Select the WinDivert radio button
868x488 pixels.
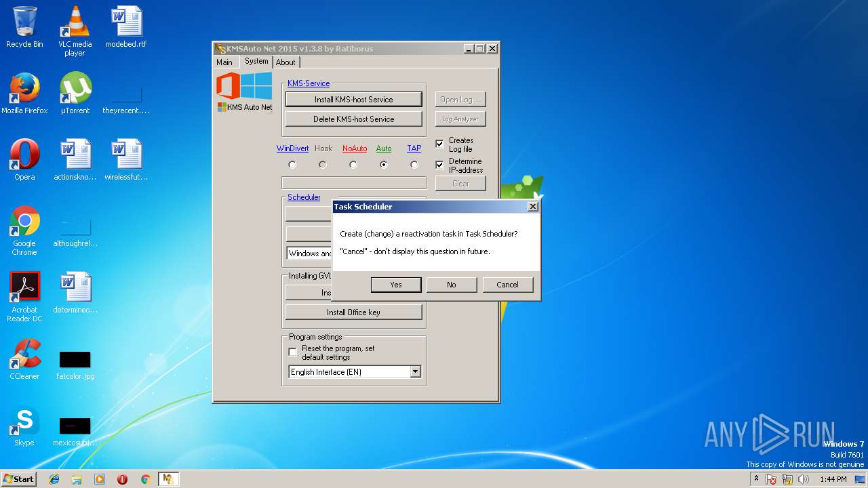click(x=292, y=165)
